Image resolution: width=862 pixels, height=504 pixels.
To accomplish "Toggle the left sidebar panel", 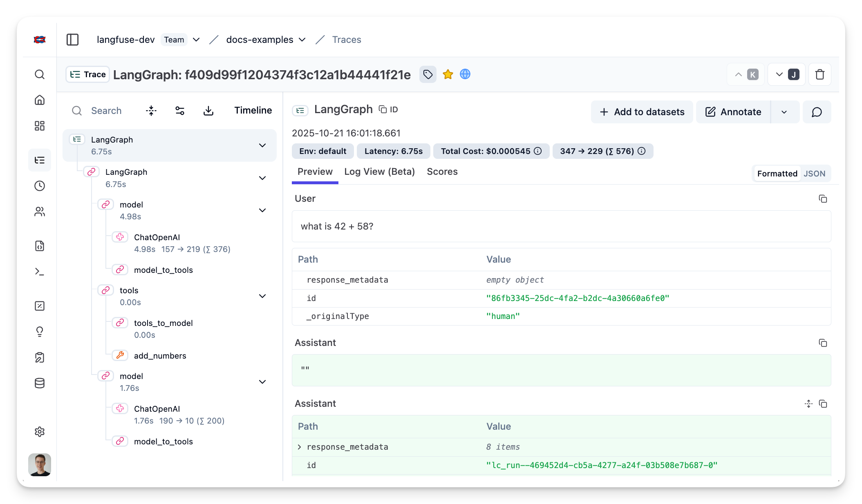I will 72,40.
